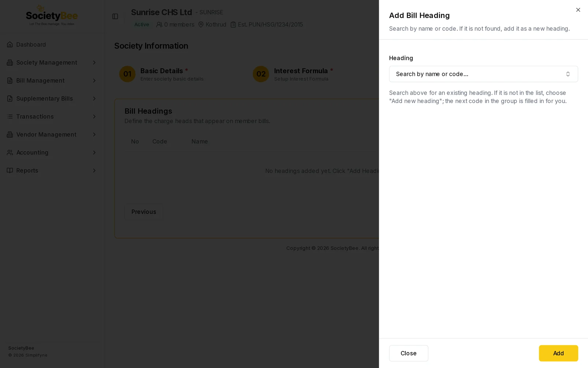Expand the Reports chevron
Screen dimensions: 588x368
[94, 171]
